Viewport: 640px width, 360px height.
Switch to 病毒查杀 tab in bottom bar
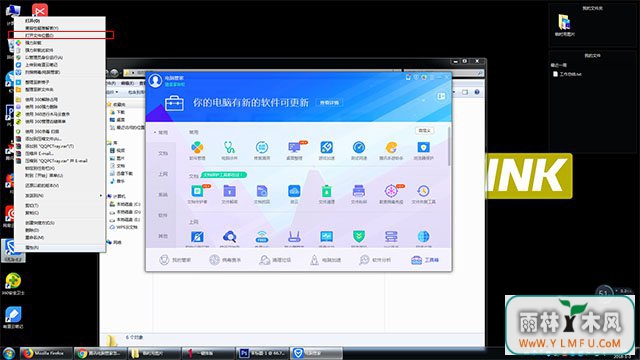click(225, 260)
